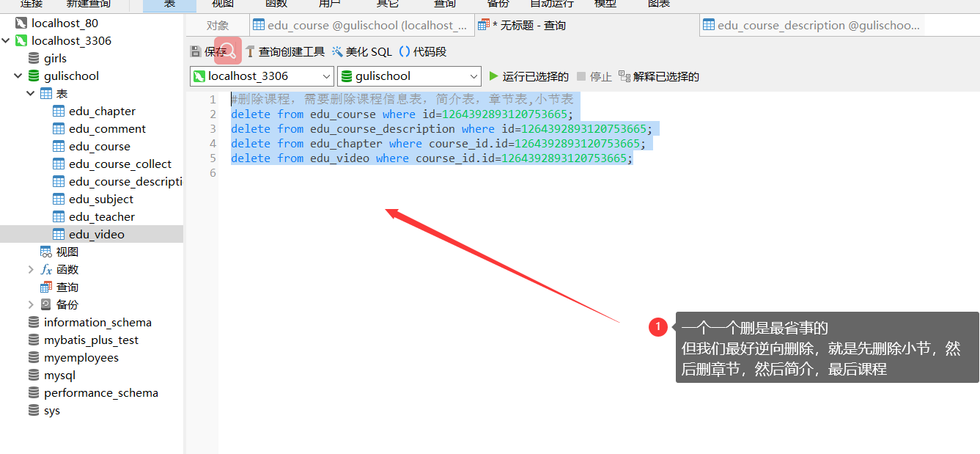Select the Views (视图) node icon
Viewport: 980px width, 454px height.
point(46,252)
